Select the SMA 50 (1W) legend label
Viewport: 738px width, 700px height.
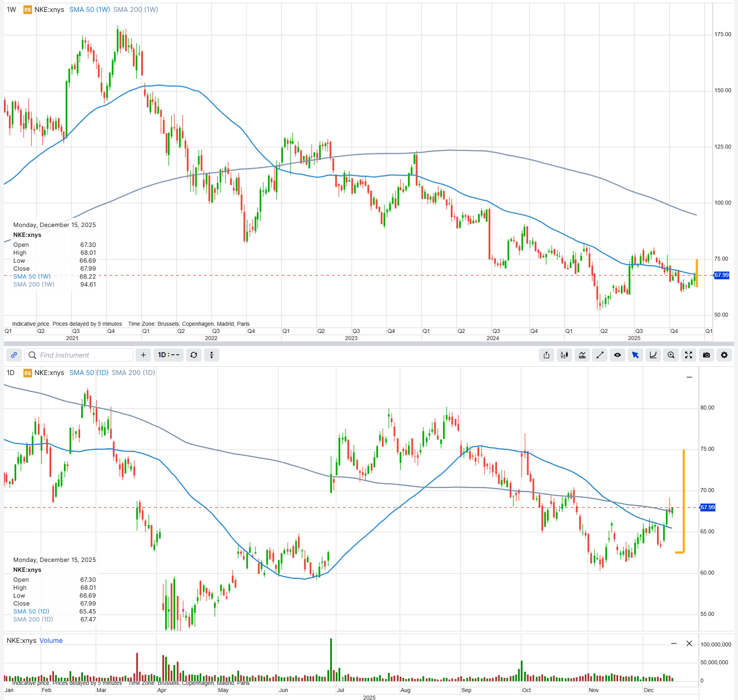[89, 10]
